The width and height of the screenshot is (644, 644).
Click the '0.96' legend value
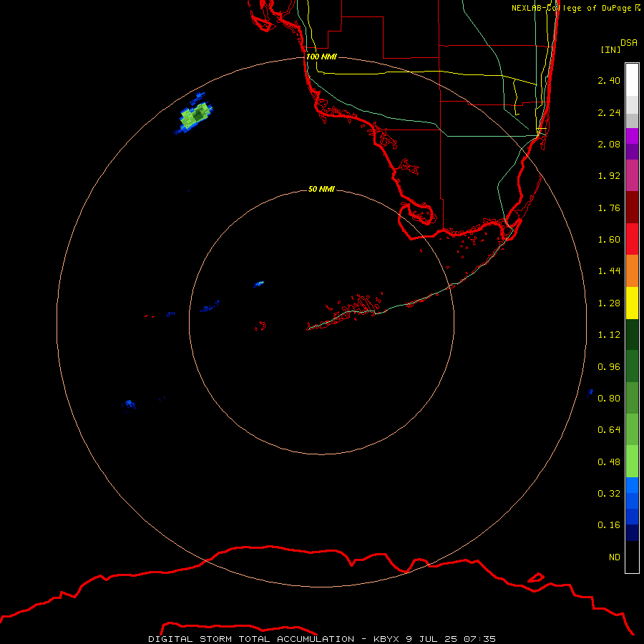coord(609,367)
